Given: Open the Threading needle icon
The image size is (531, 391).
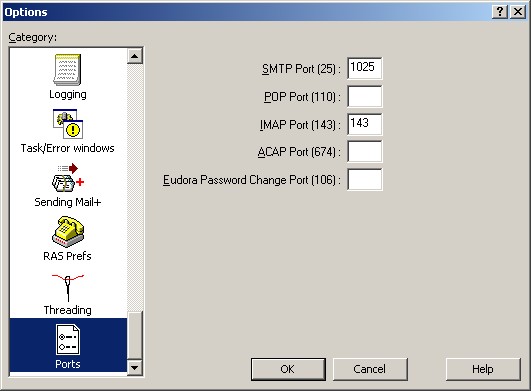Looking at the screenshot, I should (68, 288).
